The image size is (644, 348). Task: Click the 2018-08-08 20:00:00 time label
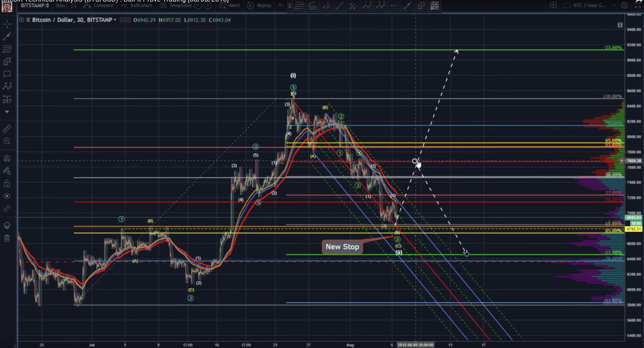[415, 345]
